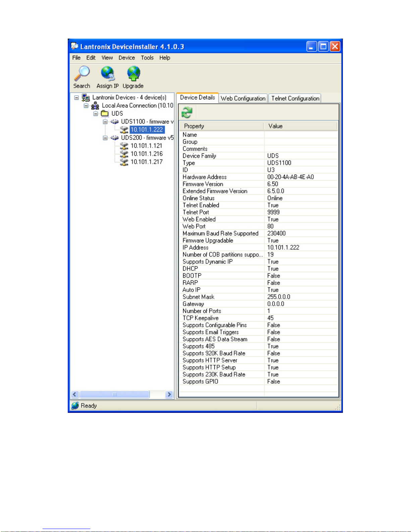Collapse the UDS folder node

coord(96,114)
